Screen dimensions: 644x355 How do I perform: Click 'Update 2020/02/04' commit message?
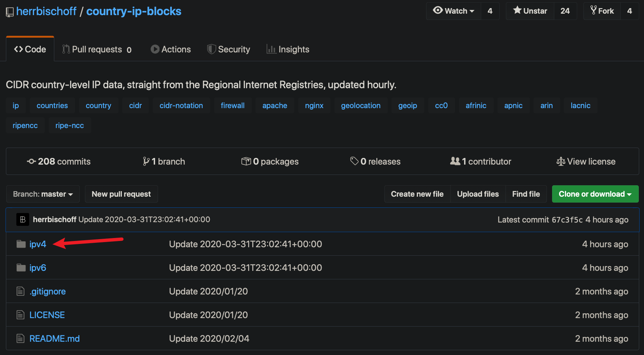209,339
